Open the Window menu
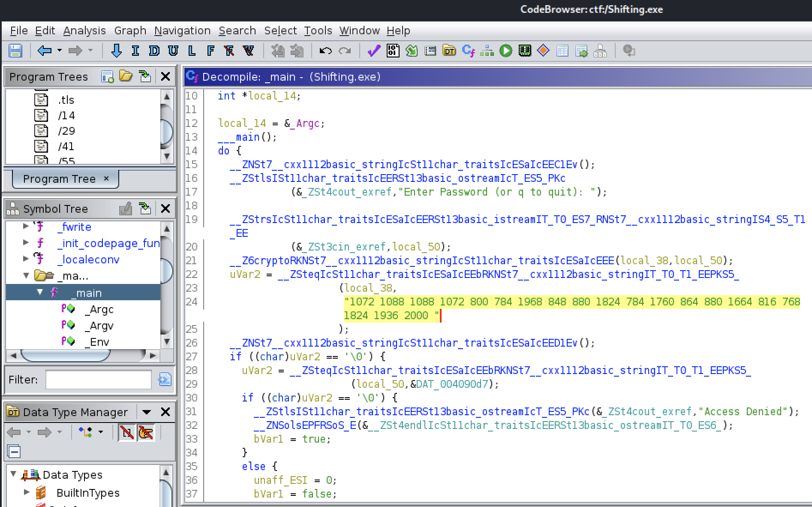Image resolution: width=812 pixels, height=507 pixels. tap(359, 30)
